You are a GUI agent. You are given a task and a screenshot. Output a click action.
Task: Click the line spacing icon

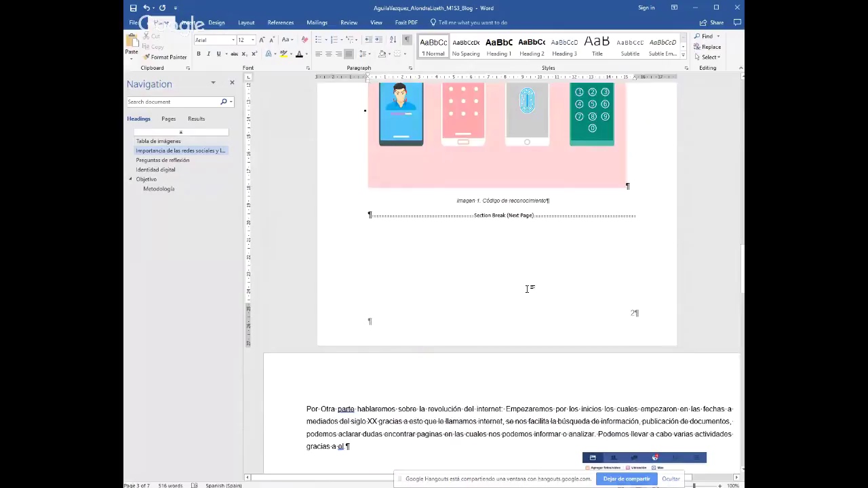click(x=363, y=54)
